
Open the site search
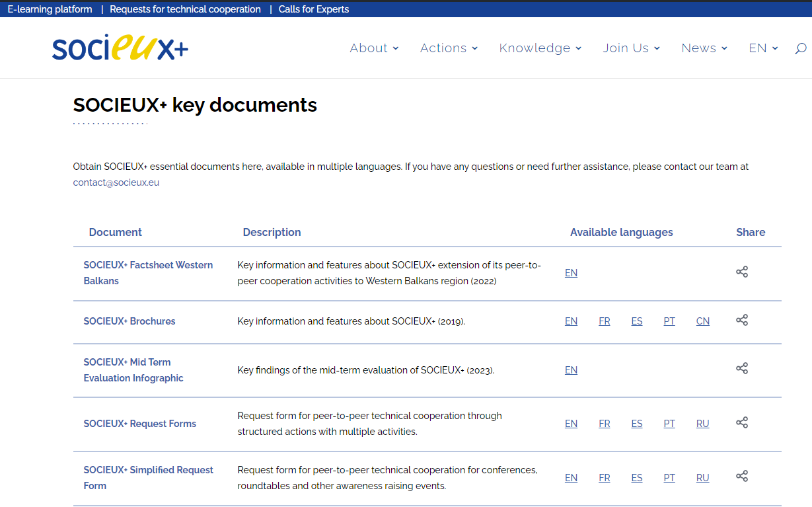pos(799,48)
